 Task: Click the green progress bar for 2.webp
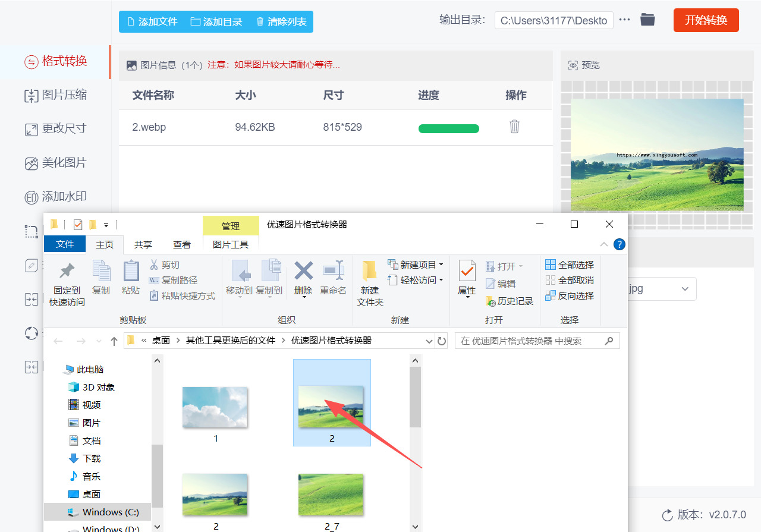(x=448, y=128)
